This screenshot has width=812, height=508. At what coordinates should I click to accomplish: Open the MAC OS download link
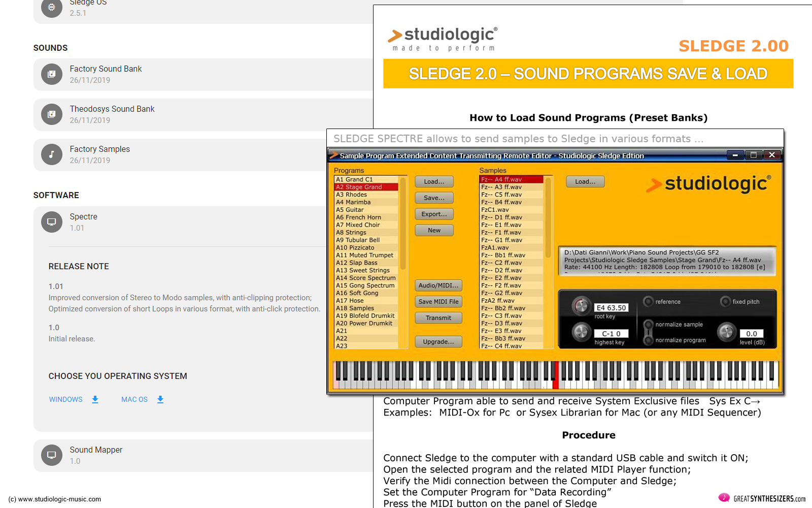tap(134, 400)
